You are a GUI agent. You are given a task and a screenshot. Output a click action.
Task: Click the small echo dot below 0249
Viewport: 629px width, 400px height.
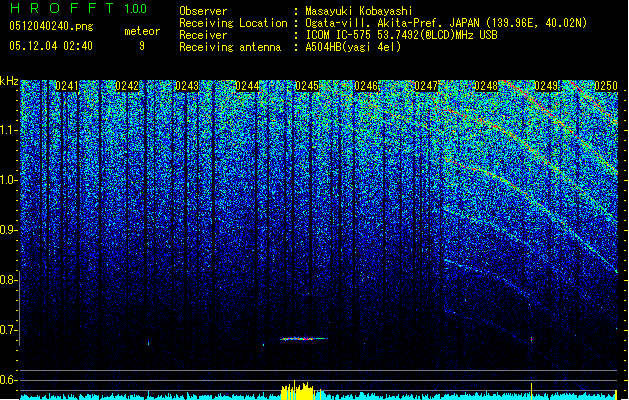532,339
